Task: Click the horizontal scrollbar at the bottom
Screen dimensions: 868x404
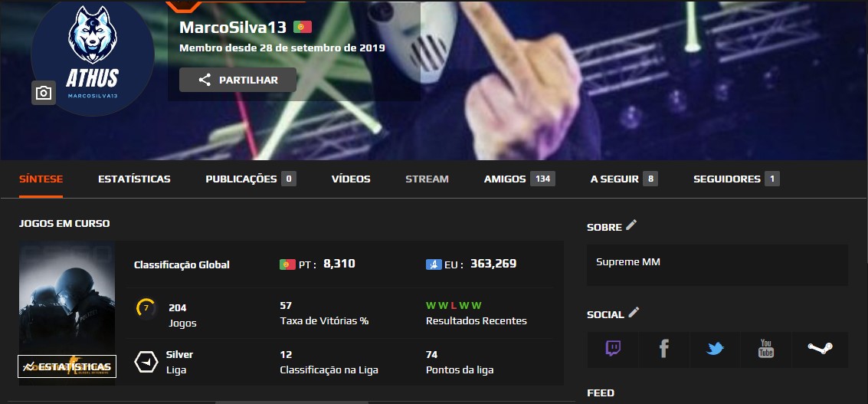Action: pyautogui.click(x=292, y=402)
